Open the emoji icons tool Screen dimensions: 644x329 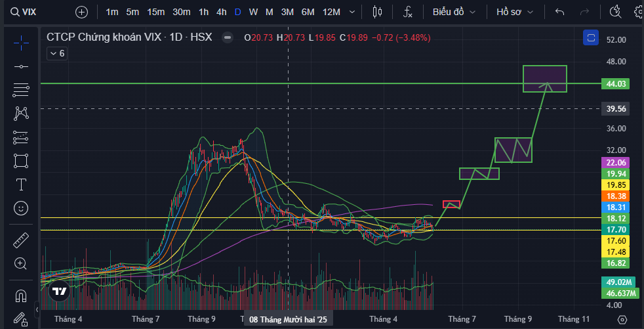pos(21,208)
